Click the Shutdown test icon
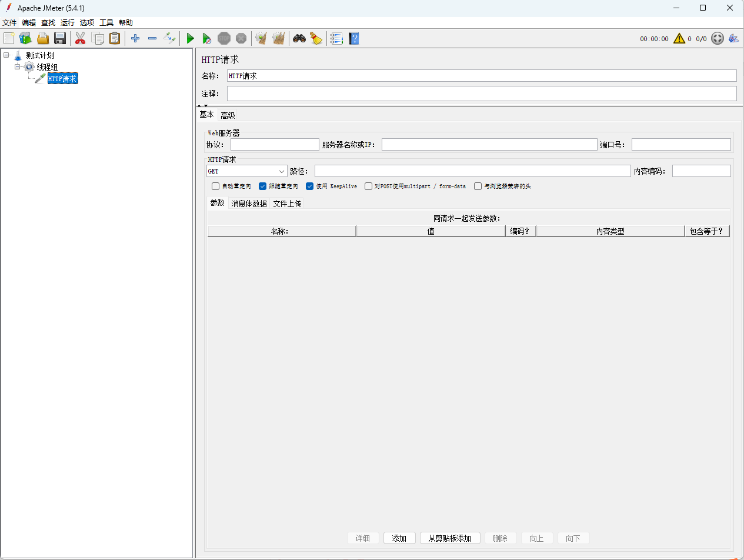Viewport: 744px width, 560px height. 241,39
